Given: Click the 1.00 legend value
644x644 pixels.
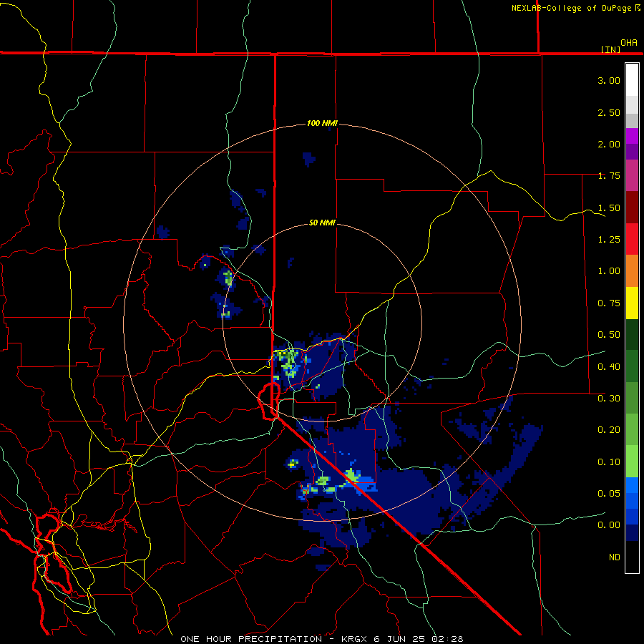Looking at the screenshot, I should (609, 271).
